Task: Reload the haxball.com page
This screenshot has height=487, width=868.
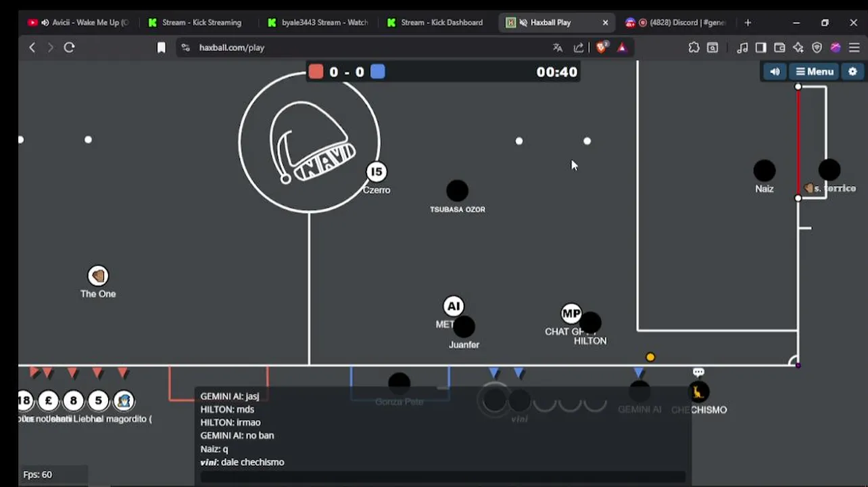Action: click(x=69, y=47)
